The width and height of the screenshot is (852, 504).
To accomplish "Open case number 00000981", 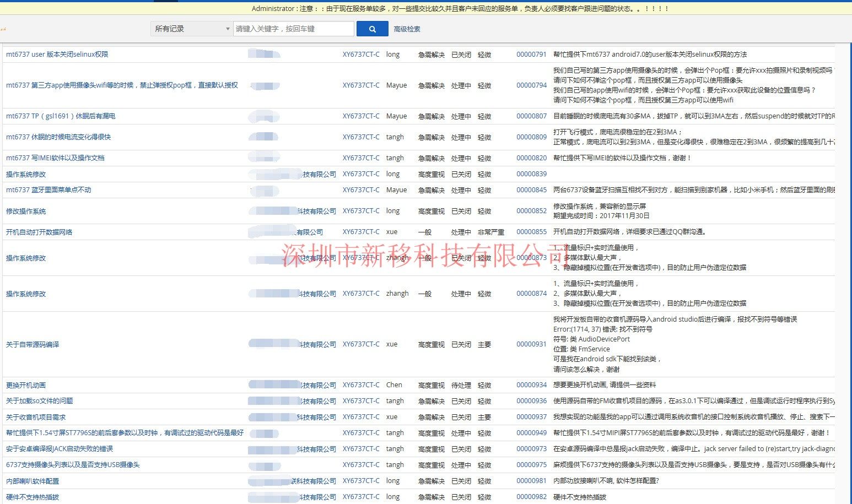I will click(531, 481).
